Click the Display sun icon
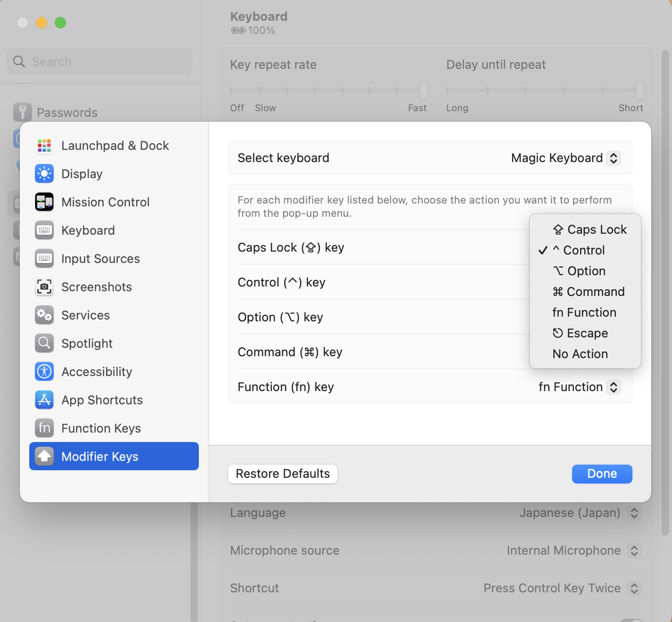672x622 pixels. 44,174
